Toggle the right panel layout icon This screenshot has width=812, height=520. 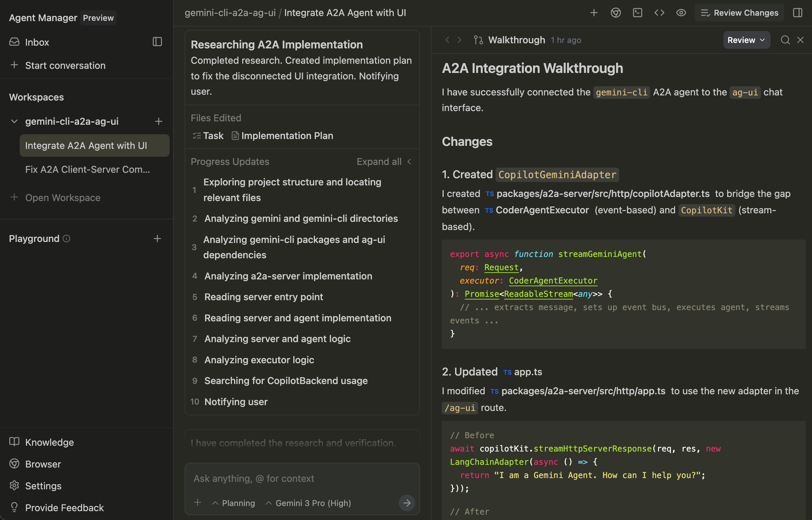point(798,13)
